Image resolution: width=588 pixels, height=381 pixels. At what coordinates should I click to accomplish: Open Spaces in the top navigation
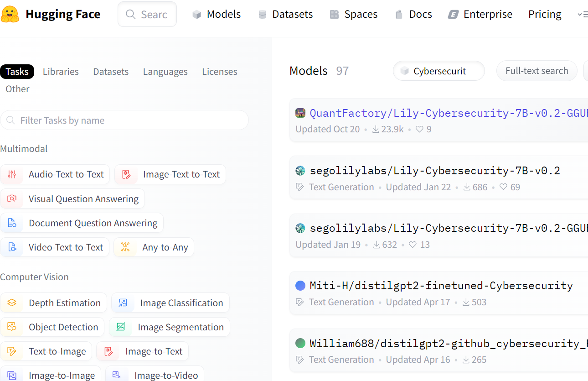pos(354,15)
